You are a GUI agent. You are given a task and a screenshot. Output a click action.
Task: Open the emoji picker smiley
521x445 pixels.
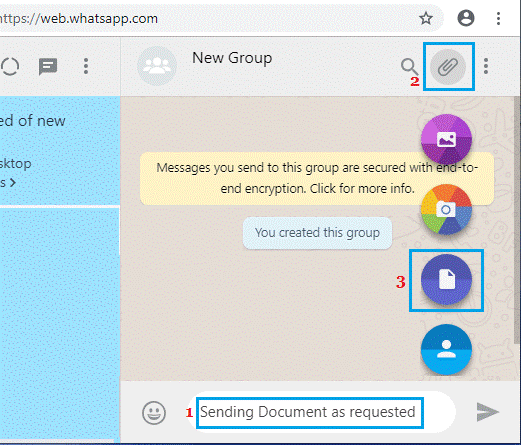coord(154,413)
